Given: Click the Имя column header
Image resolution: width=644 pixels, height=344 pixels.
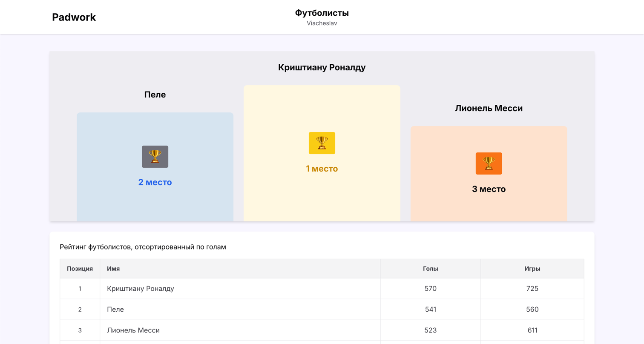Looking at the screenshot, I should coord(113,269).
